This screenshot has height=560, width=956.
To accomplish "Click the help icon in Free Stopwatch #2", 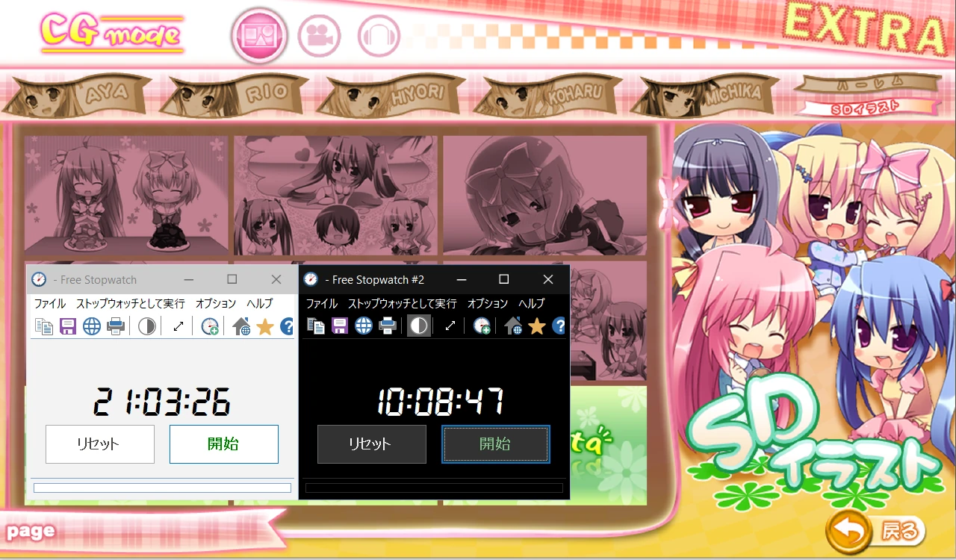I will pos(559,326).
